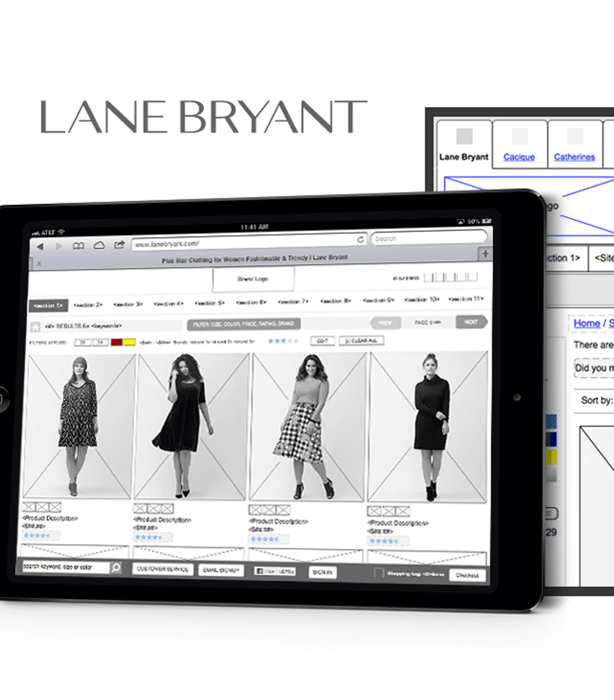614x700 pixels.
Task: Remove the size 22 filter chip
Action: 83,343
